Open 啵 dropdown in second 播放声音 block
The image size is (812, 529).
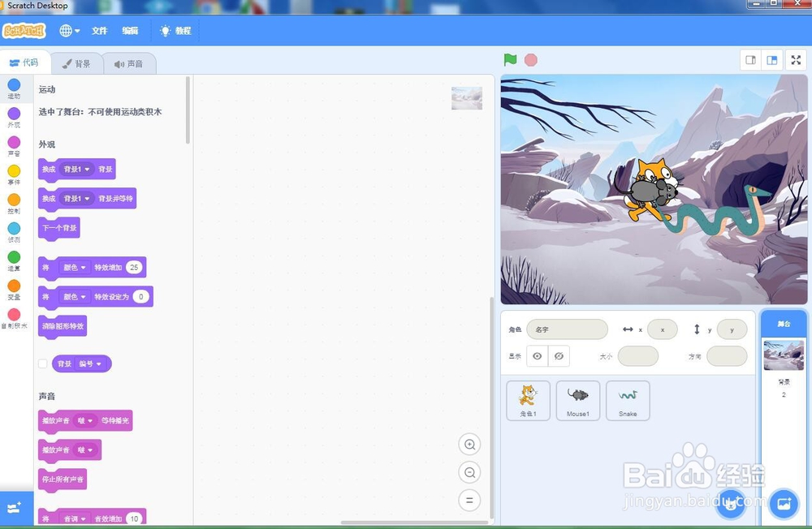[85, 450]
